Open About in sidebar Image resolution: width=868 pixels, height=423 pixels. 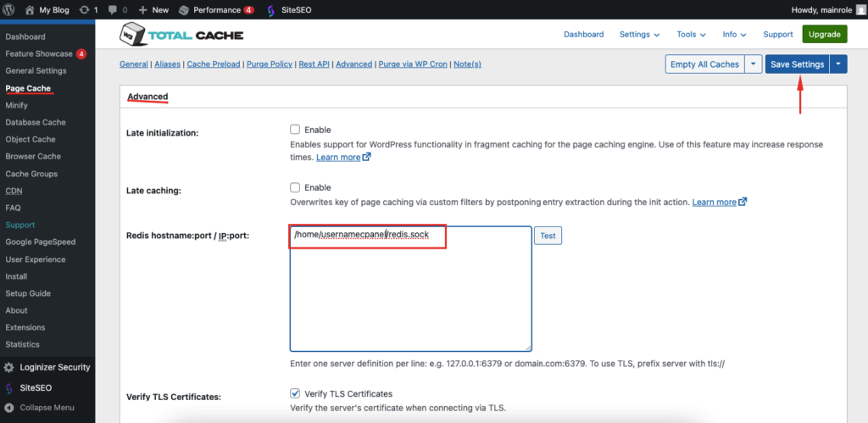pos(17,310)
